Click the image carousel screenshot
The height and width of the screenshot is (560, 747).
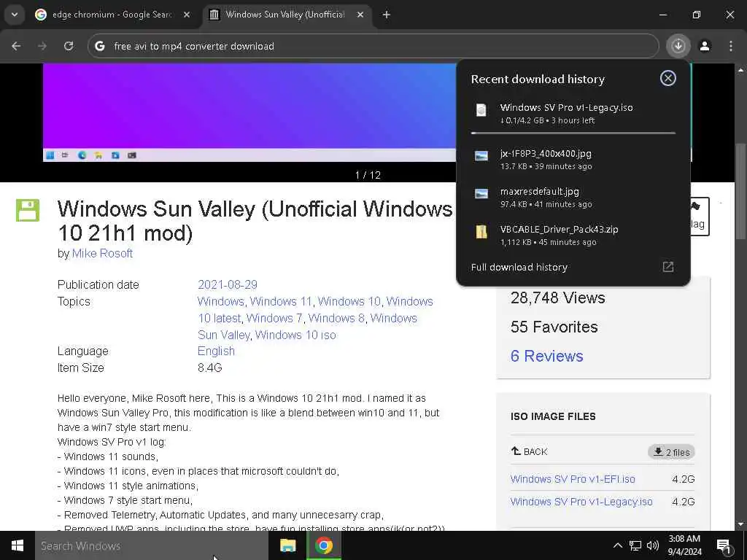pos(249,112)
